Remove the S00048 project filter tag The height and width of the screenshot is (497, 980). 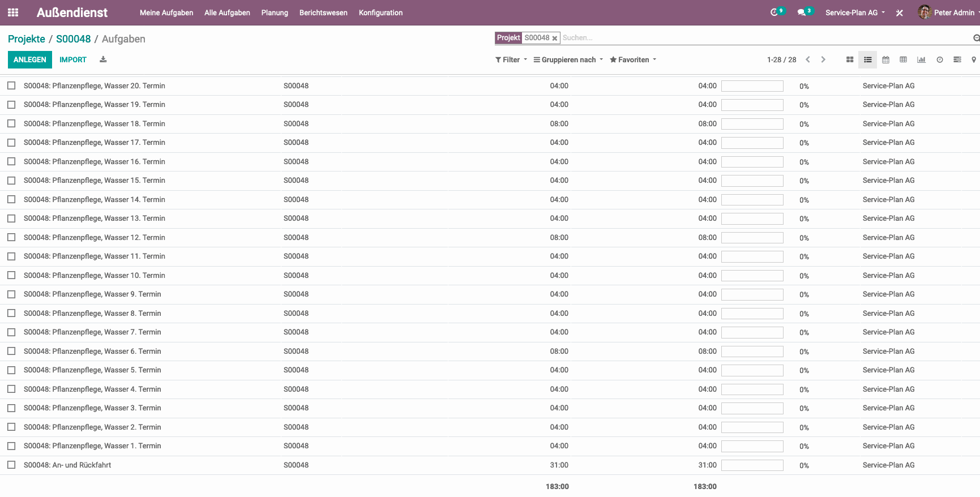point(555,38)
